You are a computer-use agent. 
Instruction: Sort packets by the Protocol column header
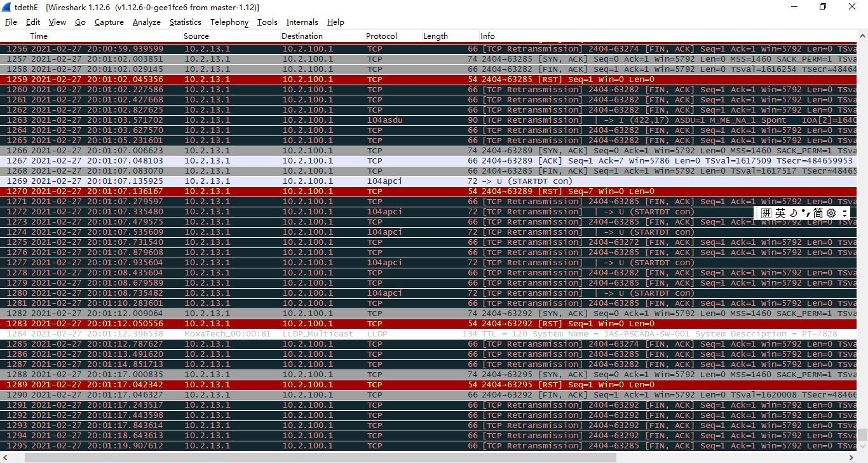tap(393, 36)
